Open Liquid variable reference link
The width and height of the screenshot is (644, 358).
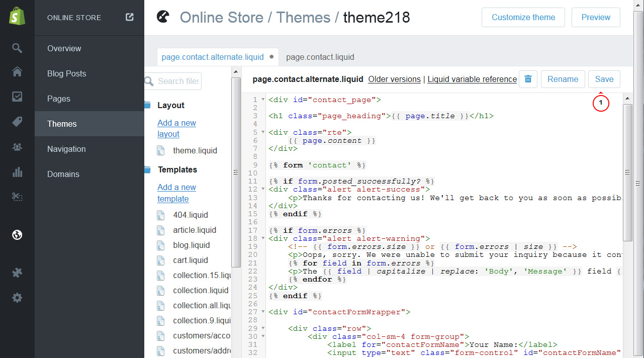tap(472, 79)
